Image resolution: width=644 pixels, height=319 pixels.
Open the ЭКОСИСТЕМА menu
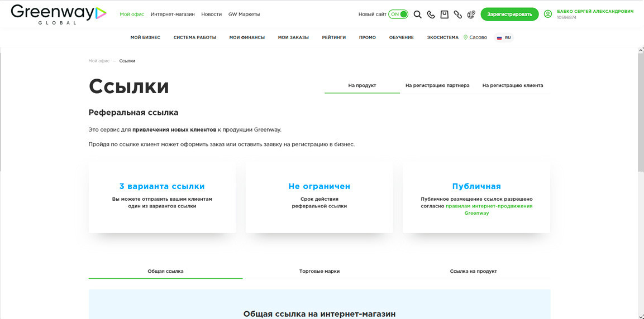pos(443,37)
